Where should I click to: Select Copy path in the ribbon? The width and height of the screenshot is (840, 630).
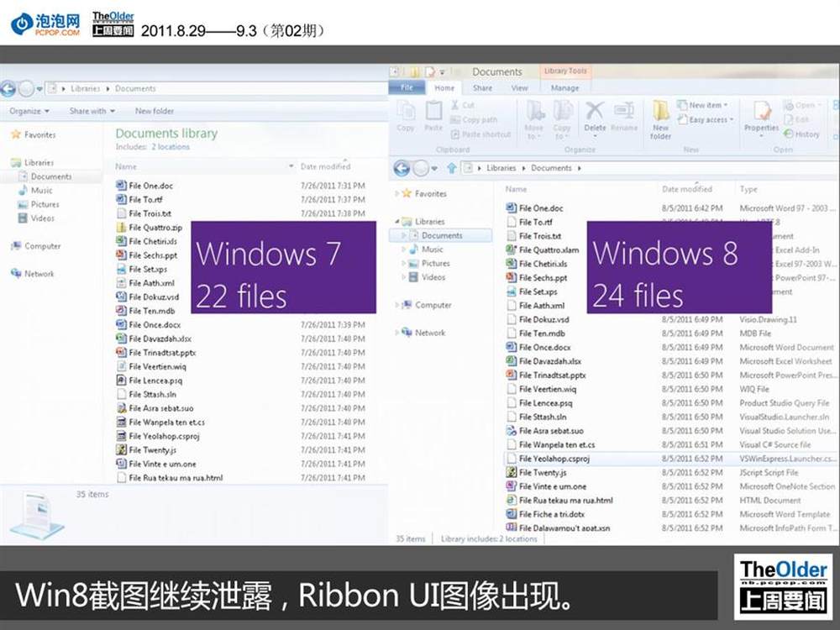[x=474, y=119]
